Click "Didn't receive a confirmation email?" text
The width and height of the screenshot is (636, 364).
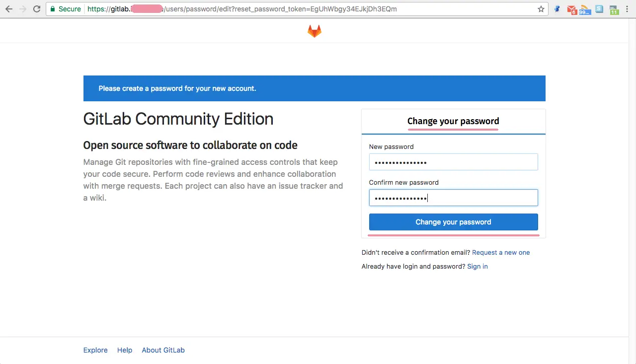[x=416, y=252]
